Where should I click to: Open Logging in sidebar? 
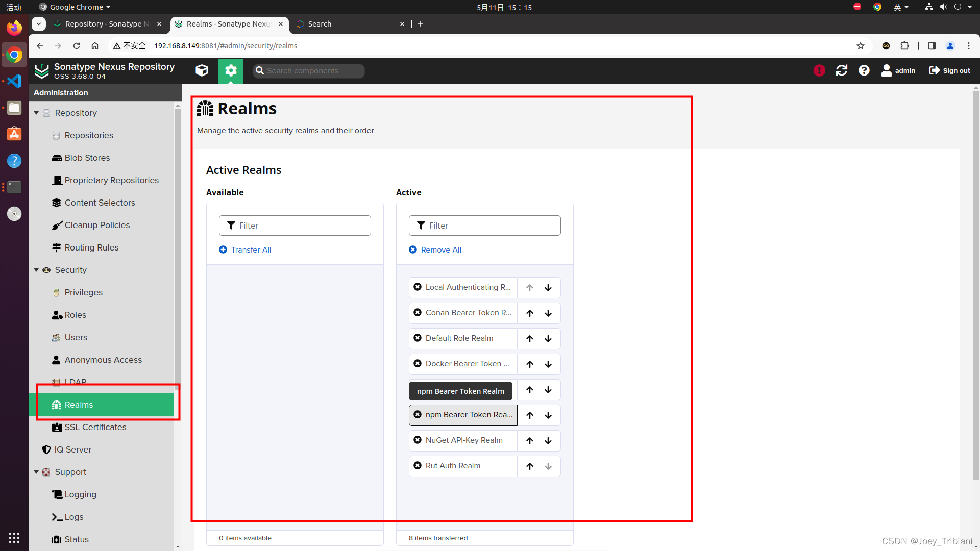click(x=80, y=494)
